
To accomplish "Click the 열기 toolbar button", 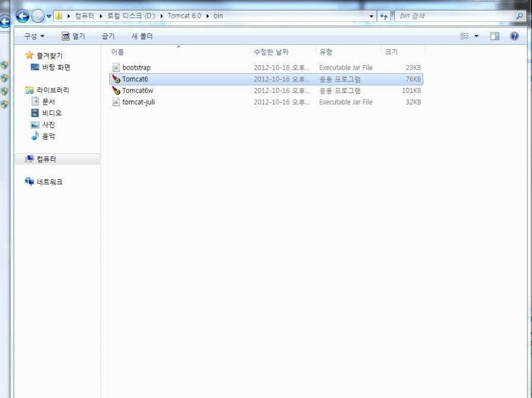I will (x=73, y=36).
